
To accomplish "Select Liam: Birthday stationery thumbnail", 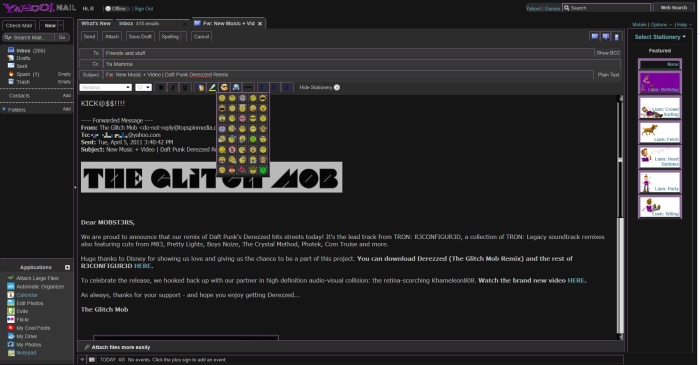I will click(660, 83).
